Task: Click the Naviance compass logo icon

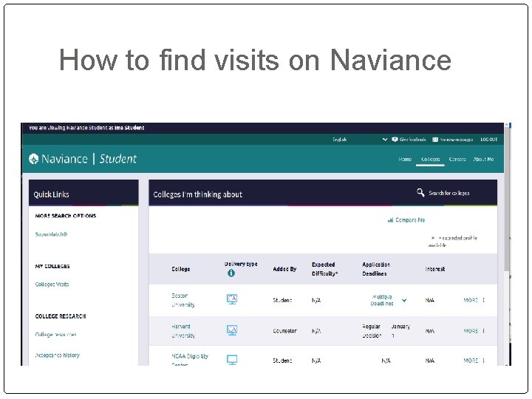Action: pos(33,159)
